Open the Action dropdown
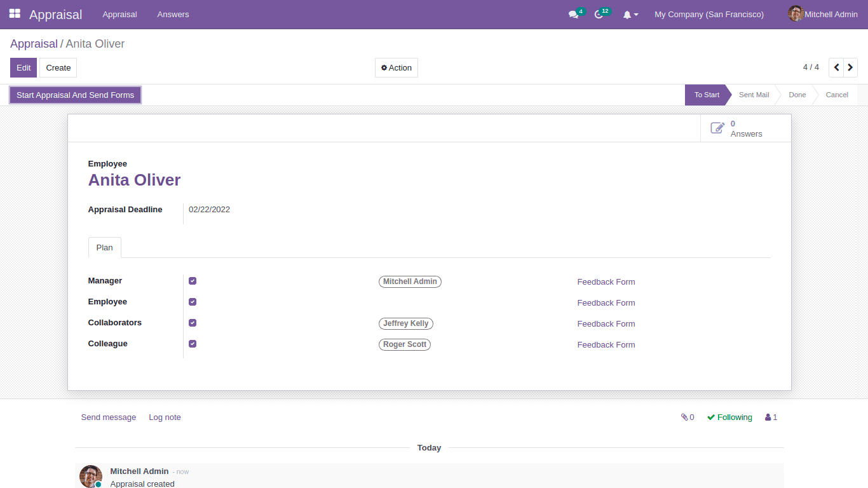The image size is (868, 488). pos(396,67)
